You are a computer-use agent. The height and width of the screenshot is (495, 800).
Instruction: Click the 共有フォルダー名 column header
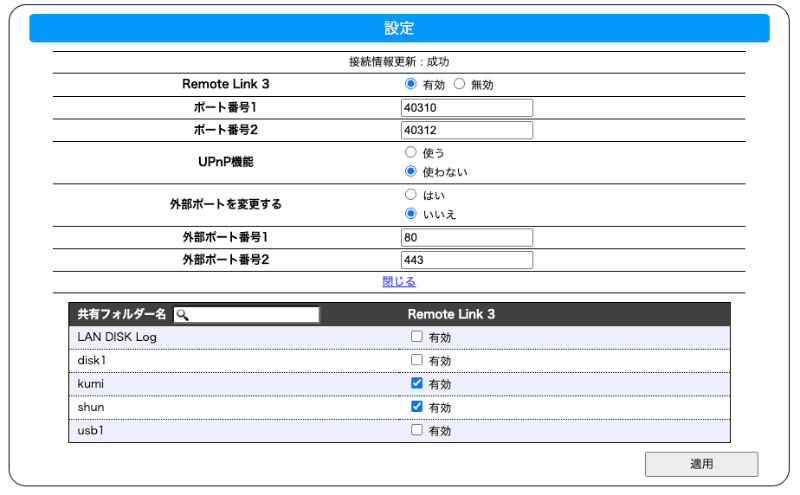tap(122, 314)
